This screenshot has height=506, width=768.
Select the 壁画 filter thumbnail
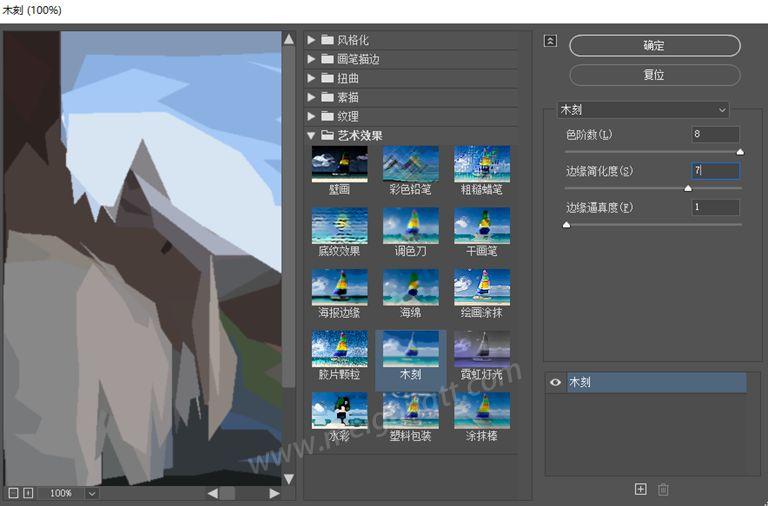click(339, 164)
